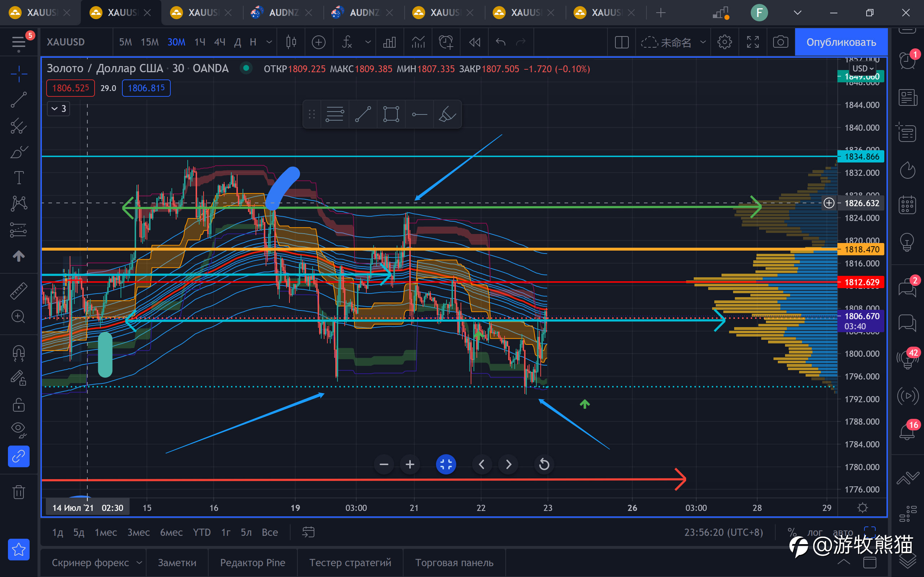Select the 1мес date range
Screen dimensions: 924x577
106,532
